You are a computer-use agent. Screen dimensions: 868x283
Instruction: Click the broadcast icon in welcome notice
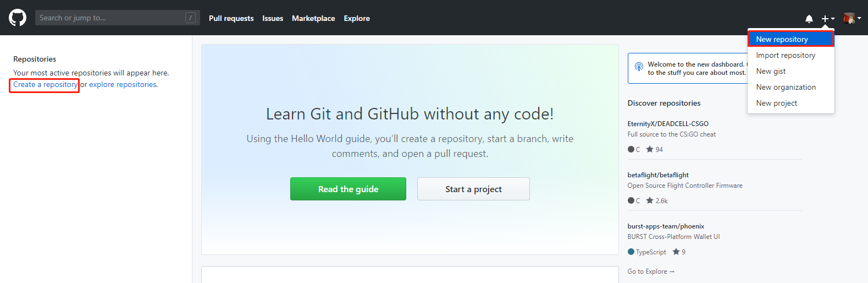(639, 67)
